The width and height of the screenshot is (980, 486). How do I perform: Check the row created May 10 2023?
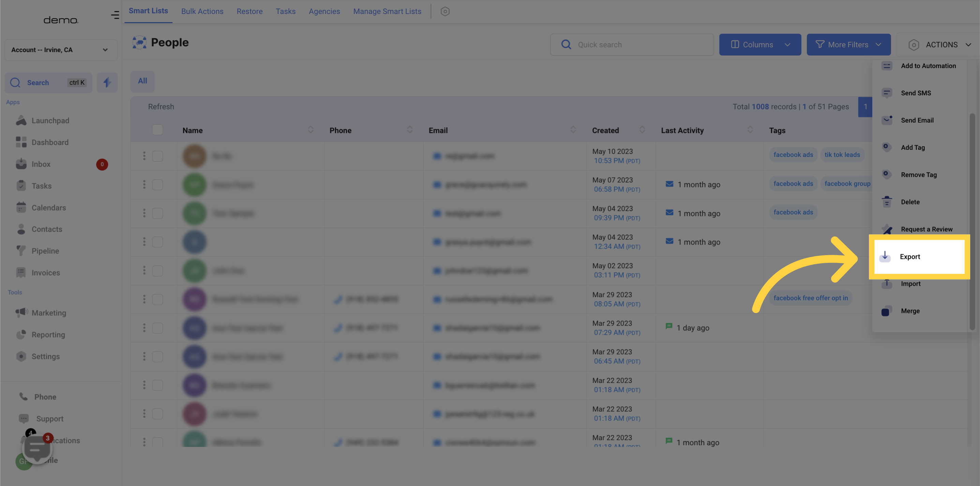[x=157, y=156]
